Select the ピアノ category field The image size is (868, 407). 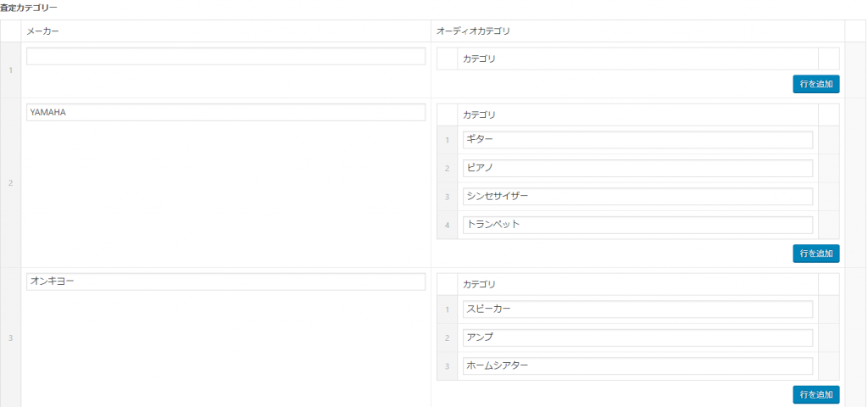[x=637, y=168]
